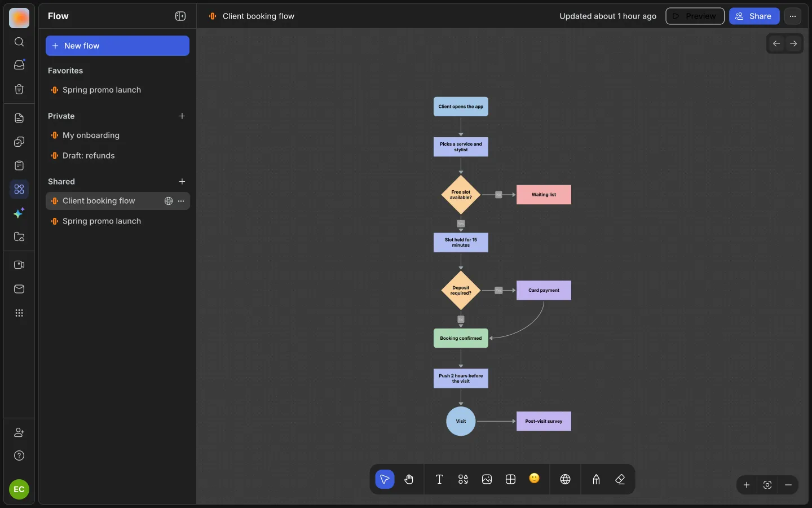The width and height of the screenshot is (812, 508).
Task: Open the shapes tool
Action: pyautogui.click(x=463, y=479)
